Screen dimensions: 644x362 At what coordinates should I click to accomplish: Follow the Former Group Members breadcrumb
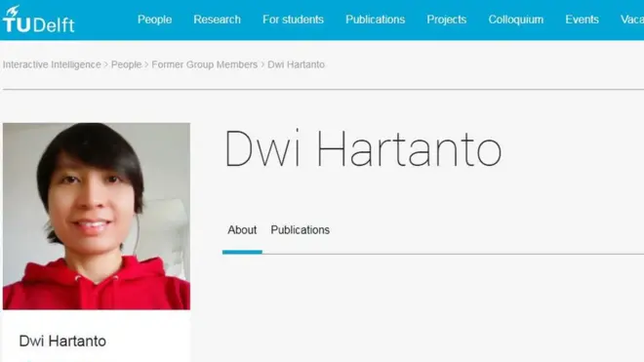coord(205,64)
